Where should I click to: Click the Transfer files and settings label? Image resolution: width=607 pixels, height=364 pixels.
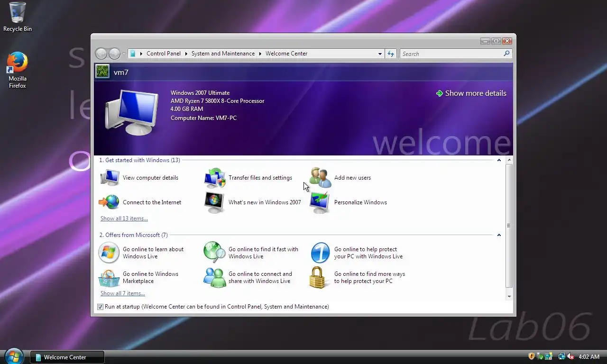click(x=260, y=178)
